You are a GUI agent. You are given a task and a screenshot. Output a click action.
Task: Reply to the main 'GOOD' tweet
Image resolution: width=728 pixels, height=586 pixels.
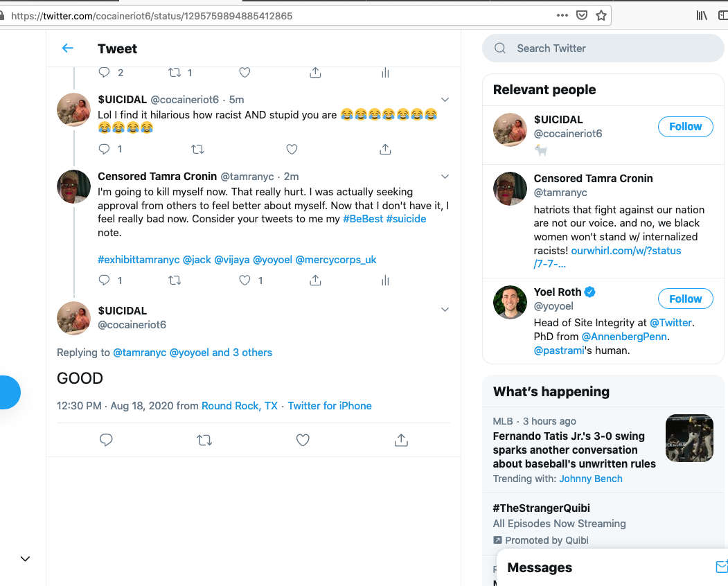coord(106,440)
